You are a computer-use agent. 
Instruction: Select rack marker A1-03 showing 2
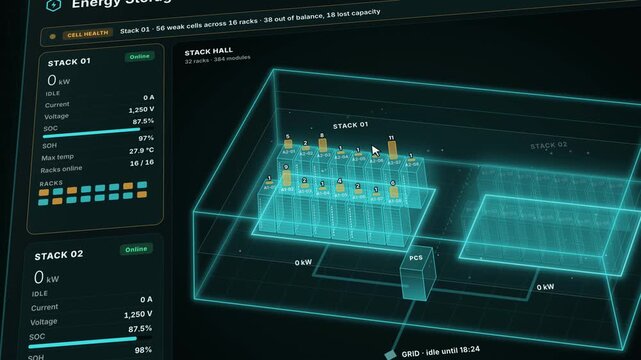305,185
